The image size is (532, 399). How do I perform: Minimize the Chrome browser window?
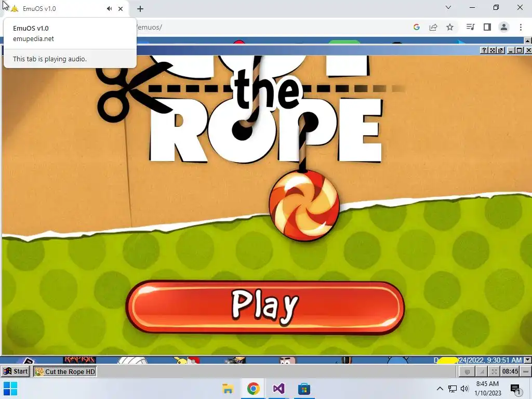(x=472, y=7)
